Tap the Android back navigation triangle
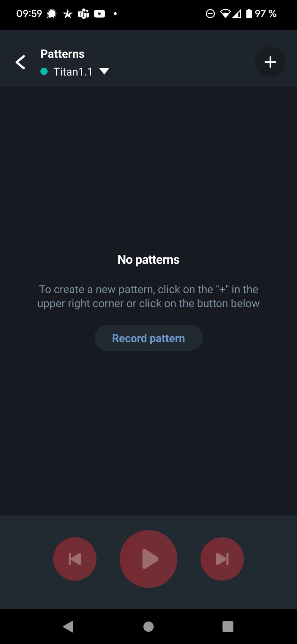Image resolution: width=297 pixels, height=644 pixels. click(68, 626)
